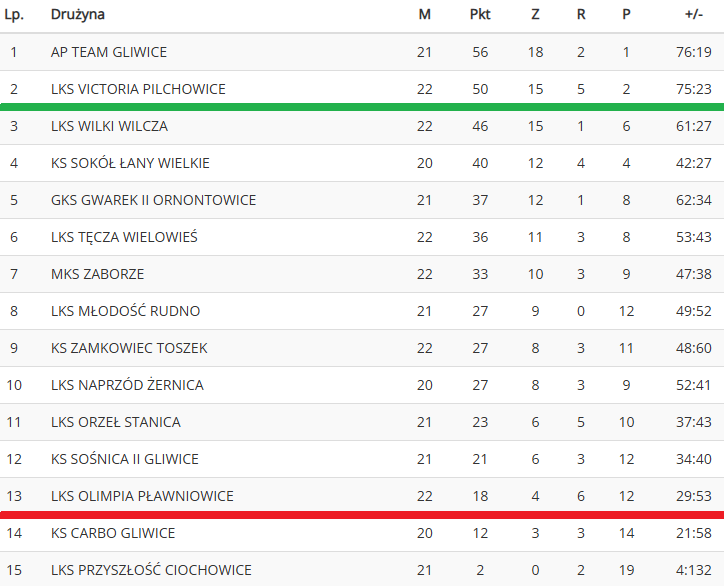Image resolution: width=724 pixels, height=586 pixels.
Task: Click KS CARBO GLIWICE team name
Action: [113, 533]
